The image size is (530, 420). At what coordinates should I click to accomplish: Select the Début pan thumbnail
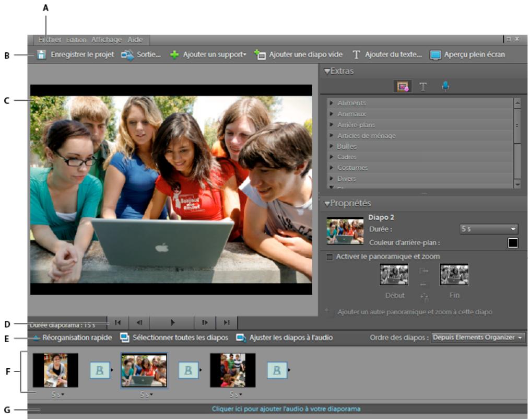394,275
